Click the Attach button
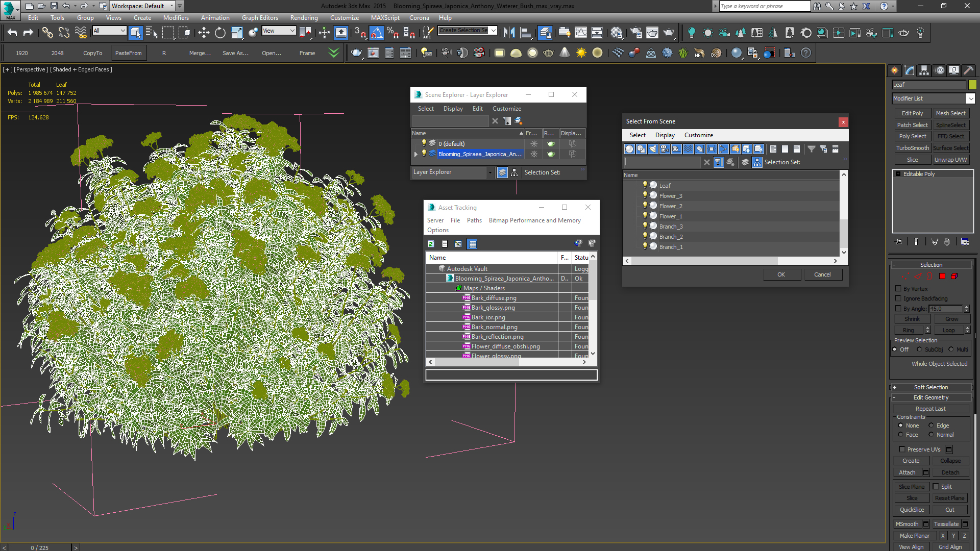The width and height of the screenshot is (980, 551). click(x=907, y=472)
